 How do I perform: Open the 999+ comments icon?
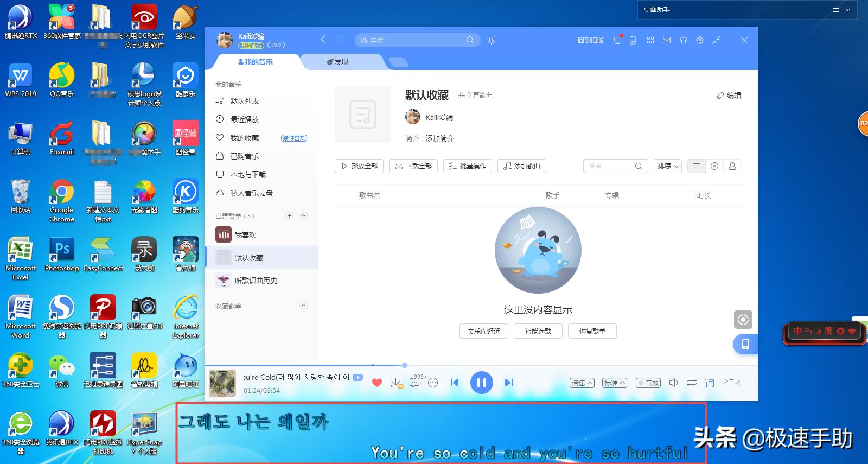point(415,383)
